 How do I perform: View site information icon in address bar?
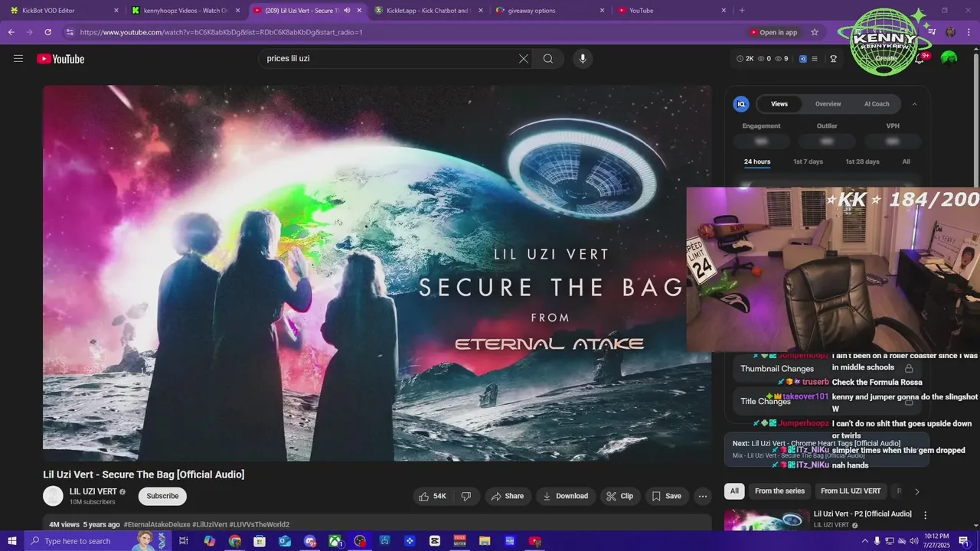(70, 32)
